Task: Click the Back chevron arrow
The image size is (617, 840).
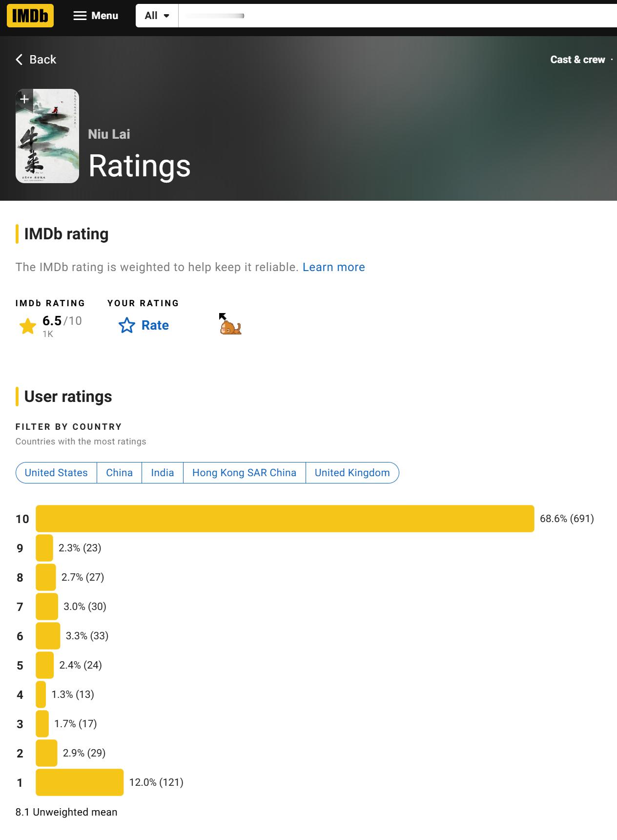Action: (x=19, y=60)
